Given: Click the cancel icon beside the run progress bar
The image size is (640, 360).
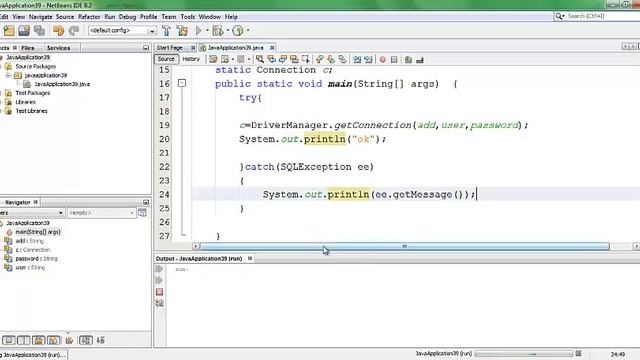Looking at the screenshot, I should (578, 353).
